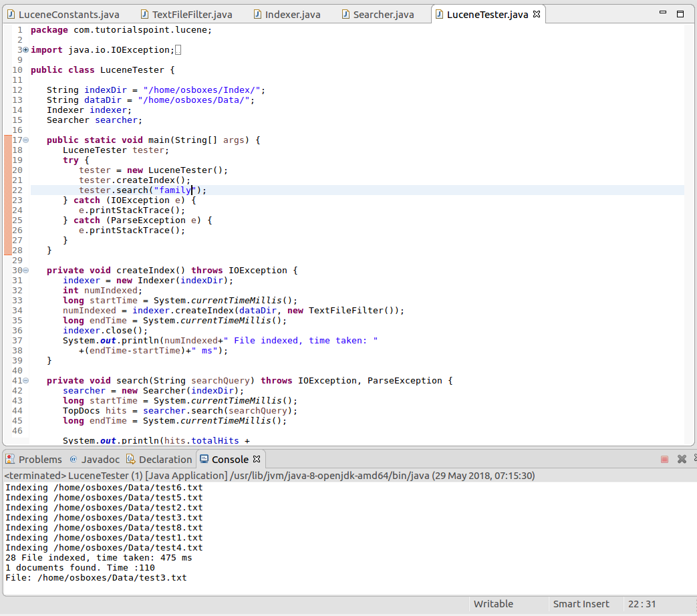Open the Searcher.java editor tab
The image size is (697, 616).
coord(378,14)
